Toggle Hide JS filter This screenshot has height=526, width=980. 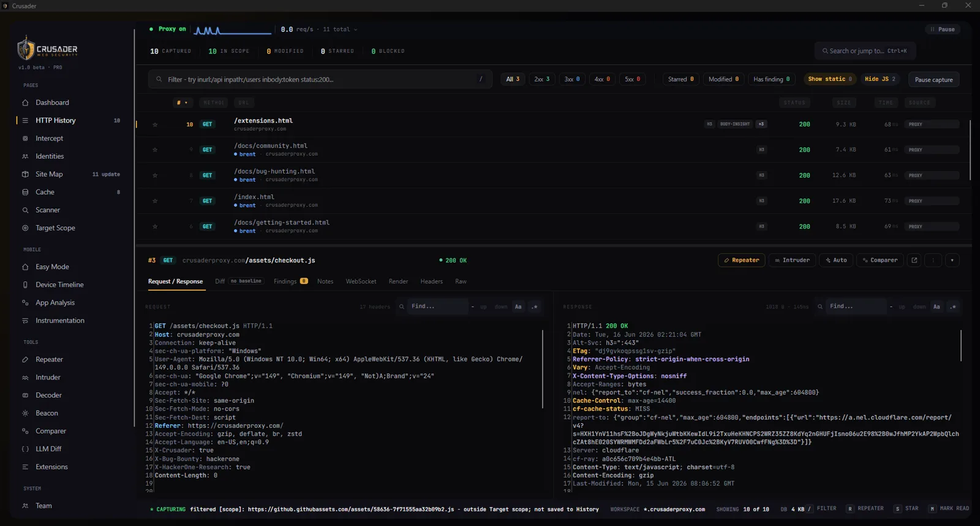pos(880,79)
